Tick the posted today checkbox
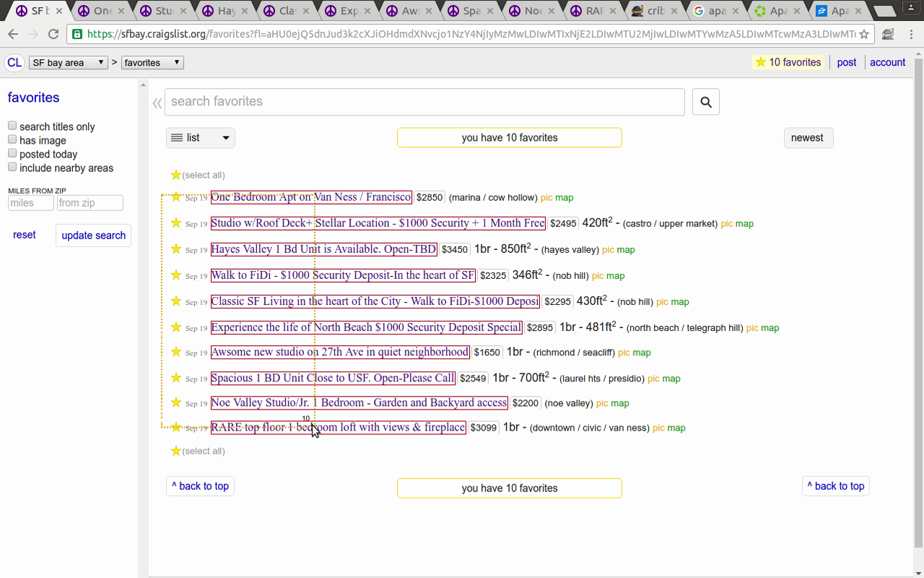This screenshot has height=578, width=924. coord(12,153)
